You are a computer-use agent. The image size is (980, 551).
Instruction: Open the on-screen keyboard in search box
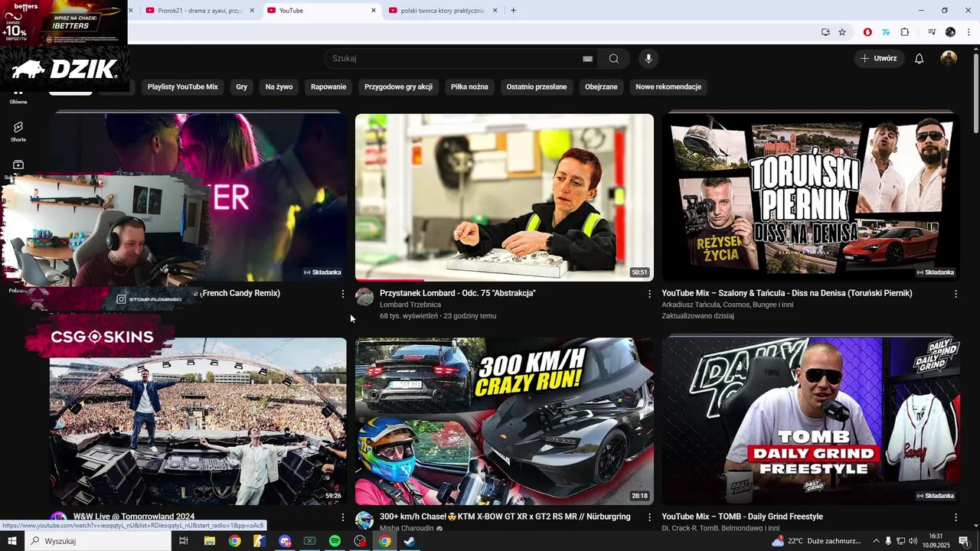pyautogui.click(x=587, y=59)
